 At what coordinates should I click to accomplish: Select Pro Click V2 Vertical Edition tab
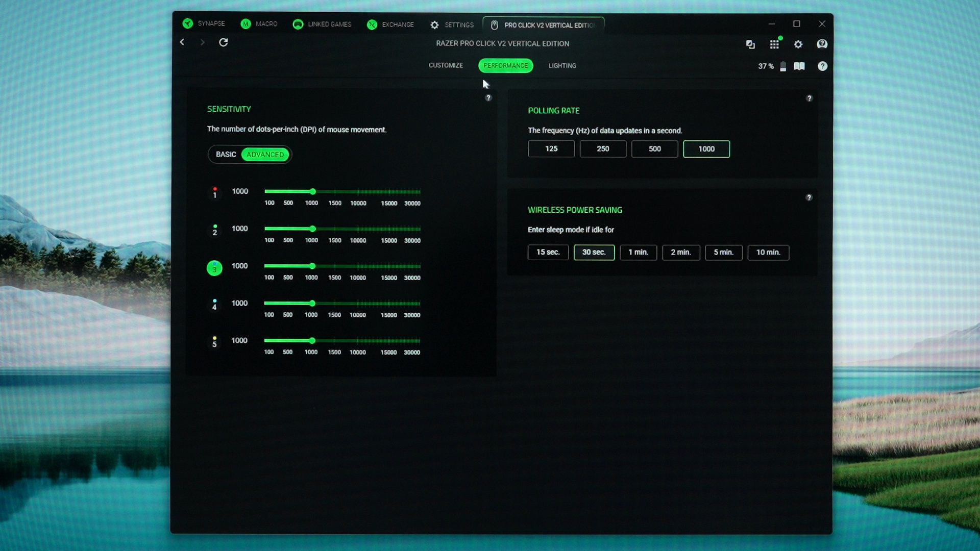(544, 25)
